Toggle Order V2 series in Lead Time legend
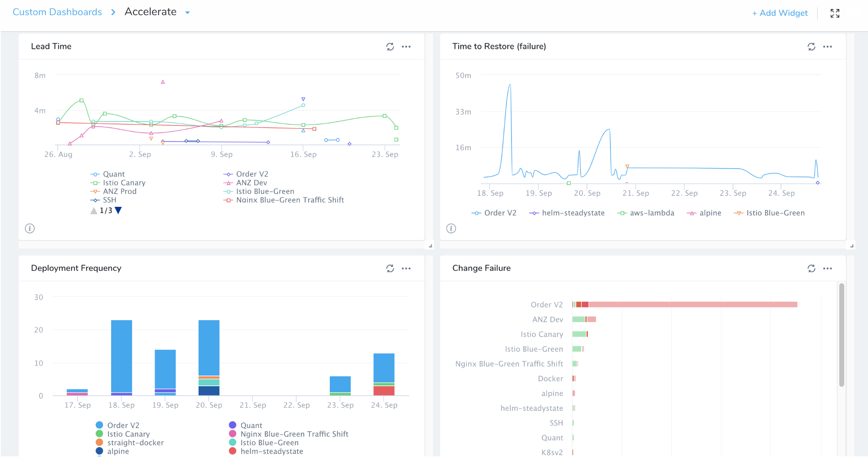The image size is (868, 458). click(246, 174)
